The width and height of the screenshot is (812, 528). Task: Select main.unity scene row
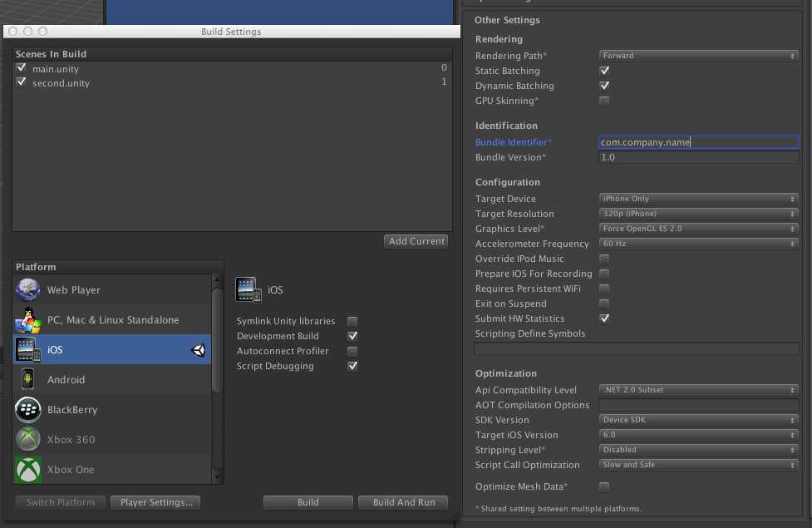coord(232,68)
